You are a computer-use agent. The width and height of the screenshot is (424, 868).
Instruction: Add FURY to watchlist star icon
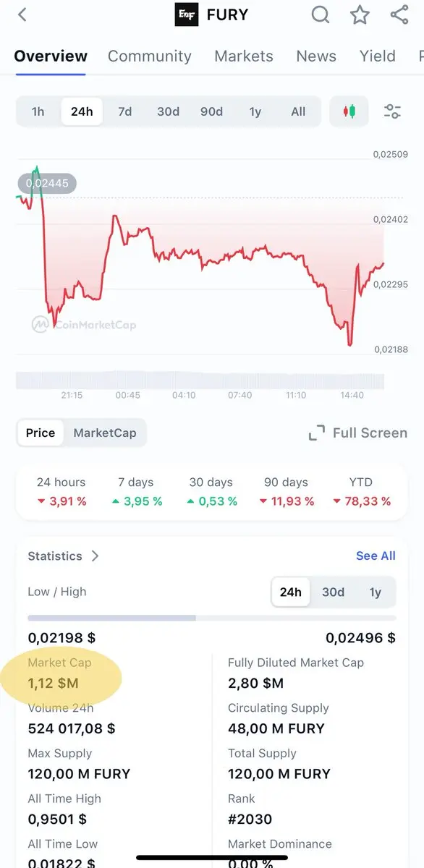pos(360,14)
